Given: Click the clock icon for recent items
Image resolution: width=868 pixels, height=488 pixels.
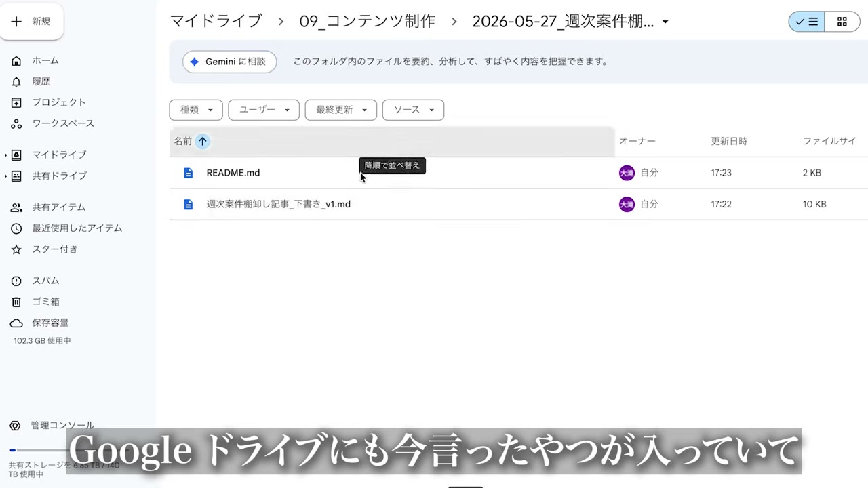Looking at the screenshot, I should click(16, 229).
